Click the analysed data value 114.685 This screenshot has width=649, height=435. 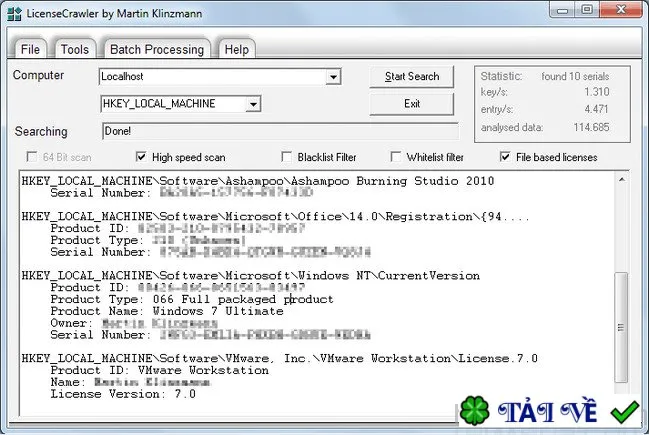tap(591, 127)
